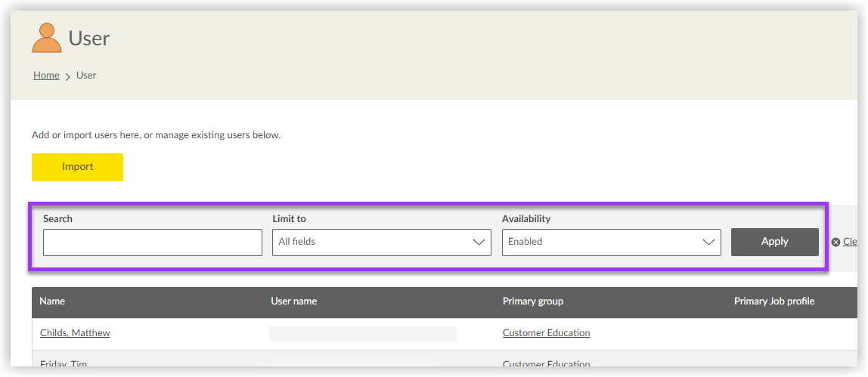Click the clear filter X icon
This screenshot has width=868, height=377.
tap(836, 242)
